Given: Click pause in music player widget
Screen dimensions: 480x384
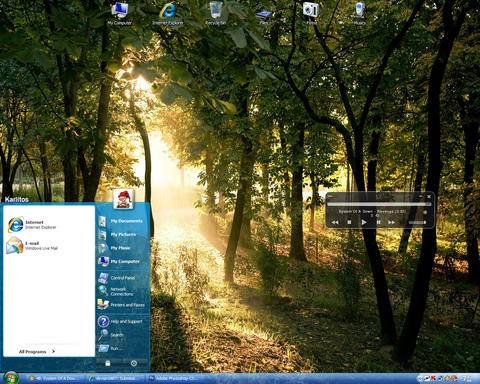Looking at the screenshot, I should pos(378,222).
